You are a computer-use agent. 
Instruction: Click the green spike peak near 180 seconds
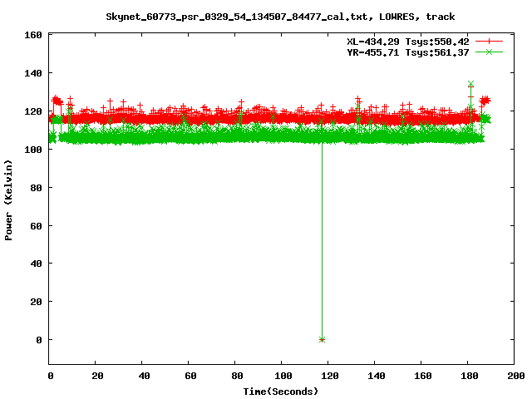[x=470, y=83]
